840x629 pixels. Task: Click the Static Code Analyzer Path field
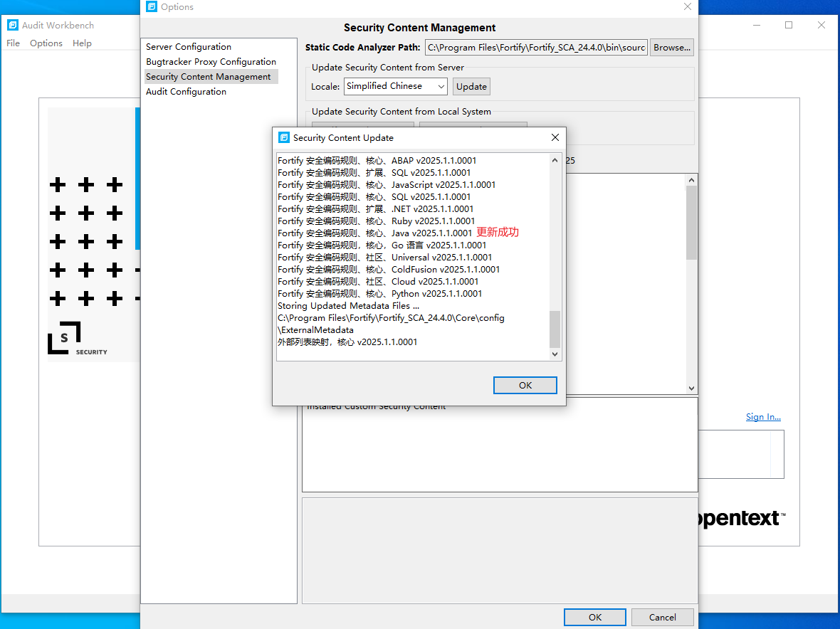pos(536,47)
